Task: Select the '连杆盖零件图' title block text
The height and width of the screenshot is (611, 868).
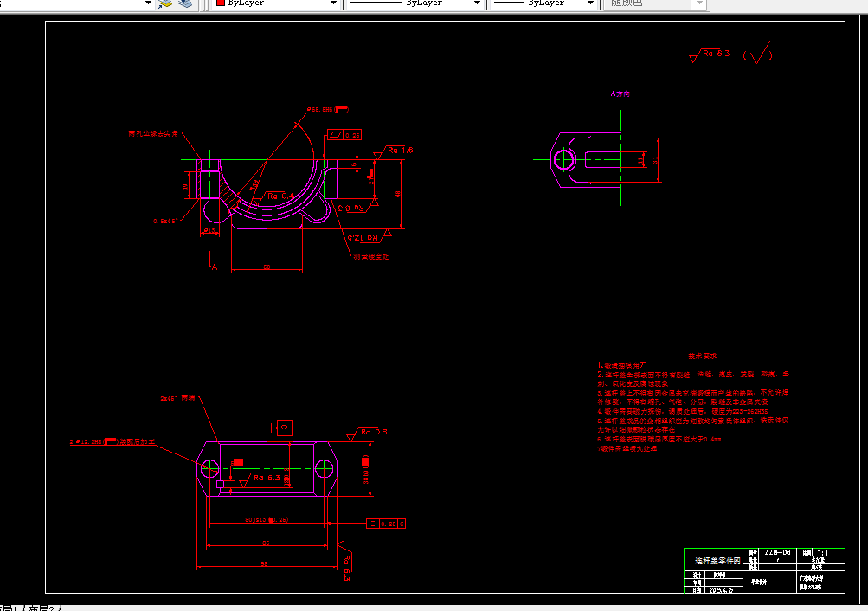Action: point(717,561)
